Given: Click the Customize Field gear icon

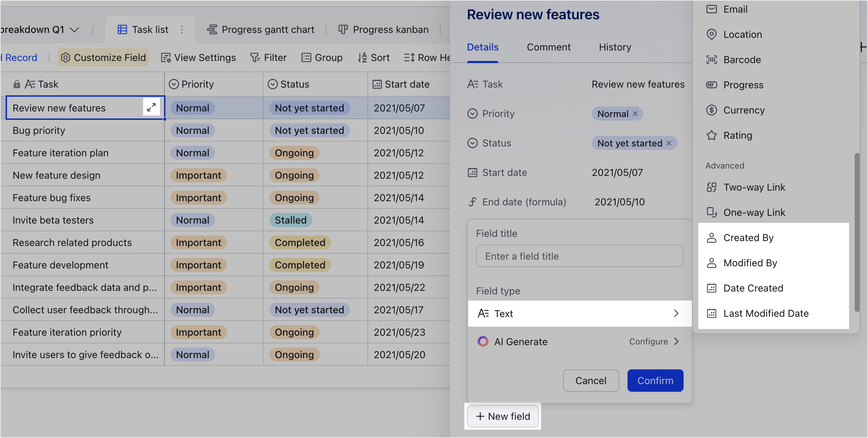Looking at the screenshot, I should point(66,57).
